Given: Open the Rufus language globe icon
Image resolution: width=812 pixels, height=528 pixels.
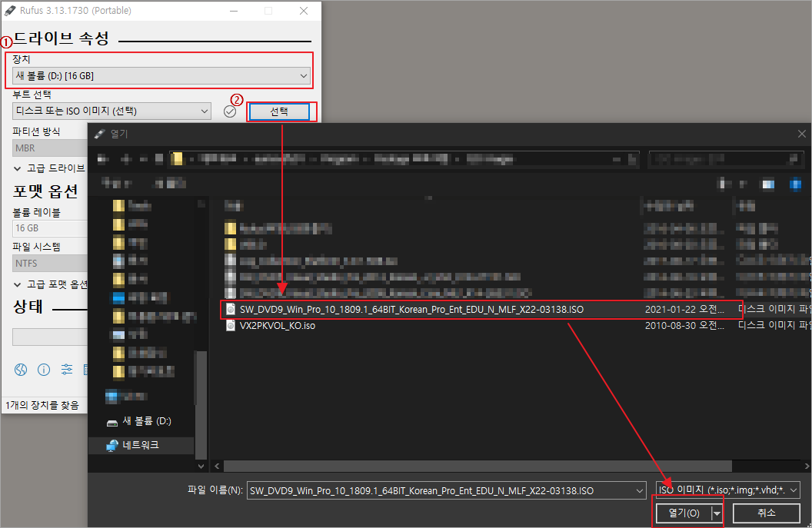Looking at the screenshot, I should click(x=21, y=370).
